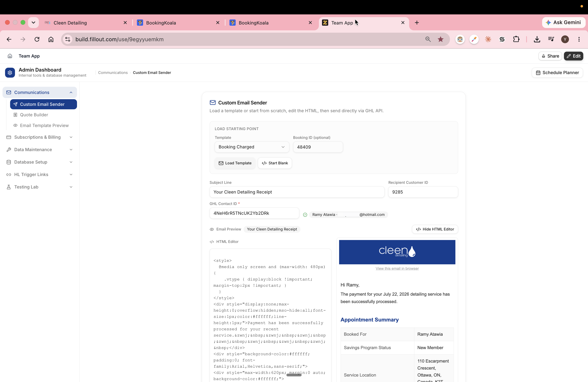This screenshot has height=382, width=588.
Task: Click the S-shaped extension icon
Action: (502, 39)
